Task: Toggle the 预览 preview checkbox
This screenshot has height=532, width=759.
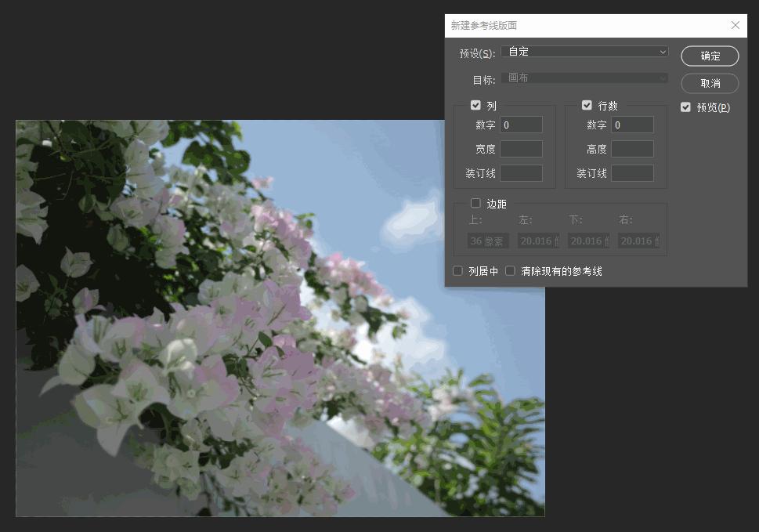Action: coord(685,107)
